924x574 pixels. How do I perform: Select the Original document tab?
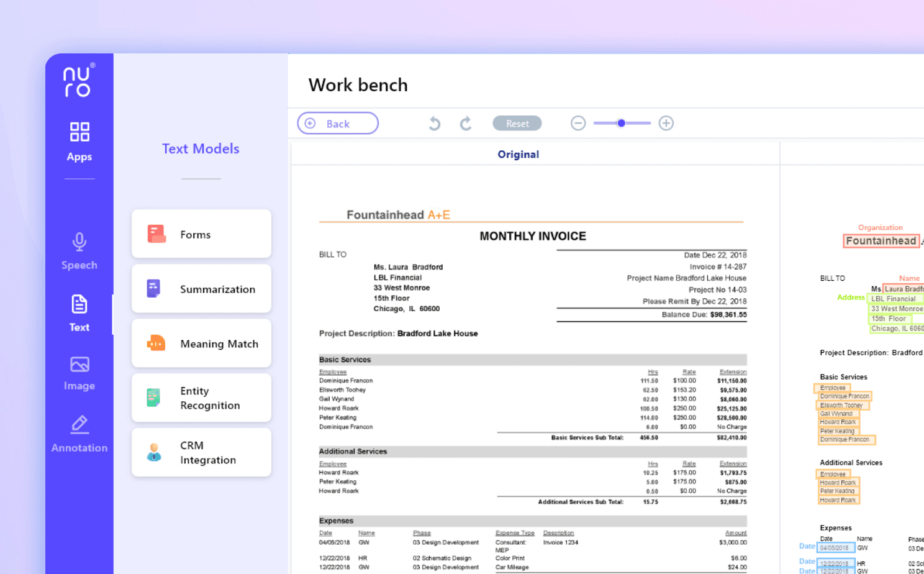519,154
